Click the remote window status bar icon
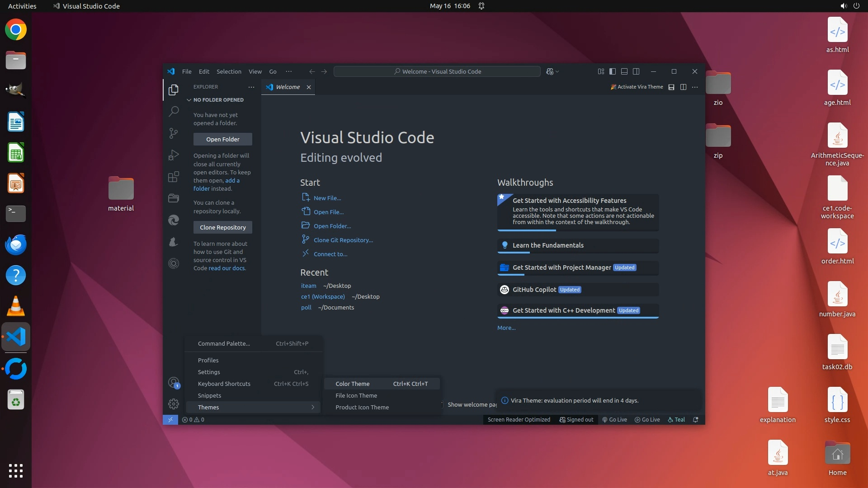 point(170,419)
